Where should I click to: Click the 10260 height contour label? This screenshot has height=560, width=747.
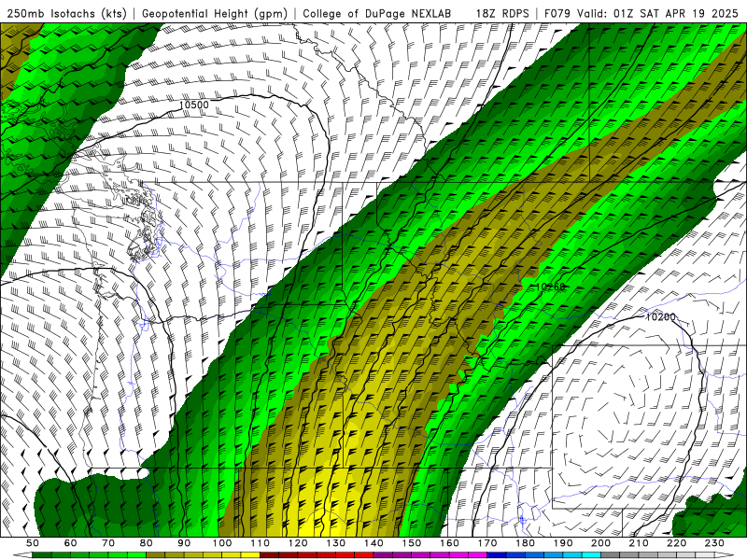(x=550, y=287)
